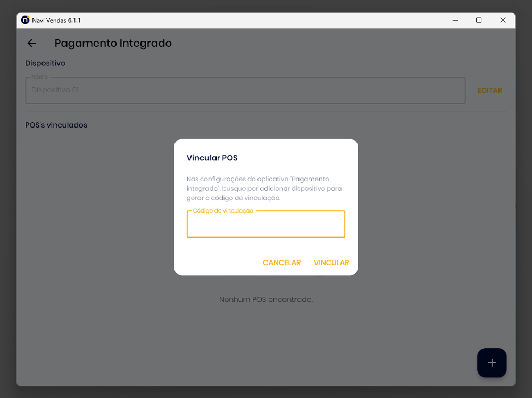Click the back arrow beside Pagamento Integrado
The height and width of the screenshot is (398, 532).
pos(31,43)
